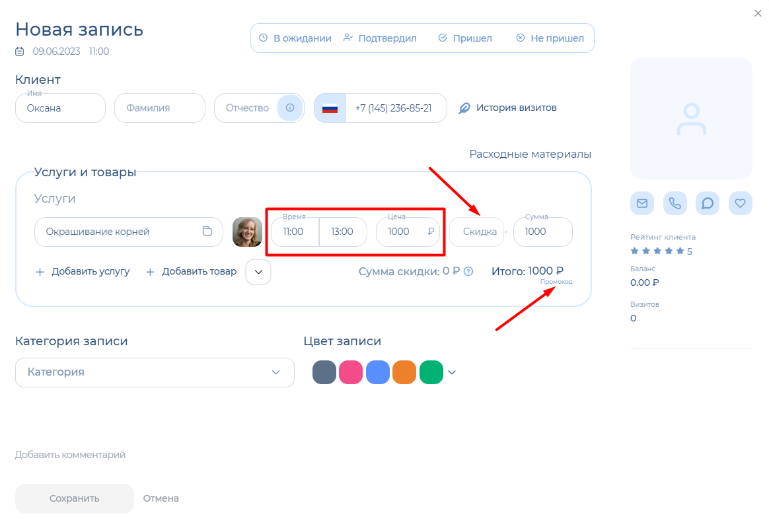The width and height of the screenshot is (769, 532).
Task: Click the folder icon in service field
Action: (x=207, y=232)
